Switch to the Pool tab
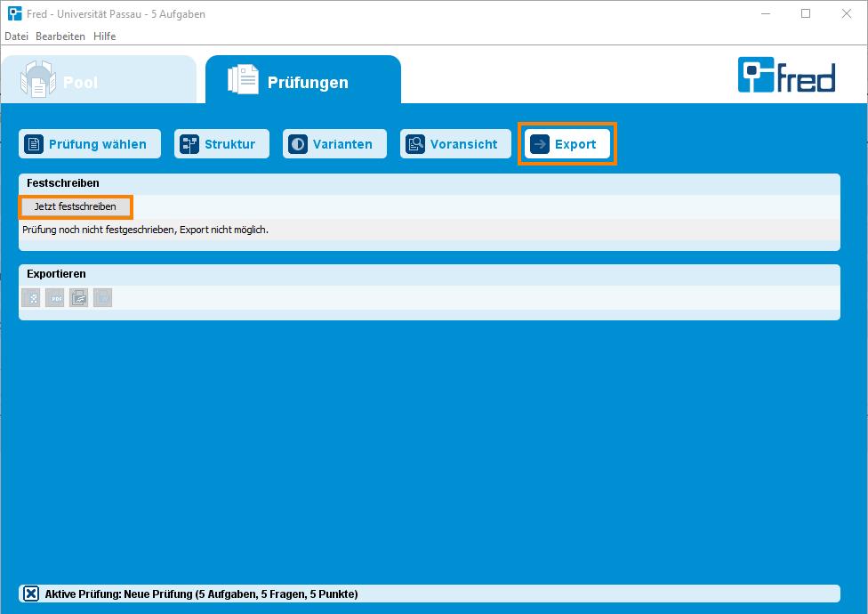 [x=99, y=80]
